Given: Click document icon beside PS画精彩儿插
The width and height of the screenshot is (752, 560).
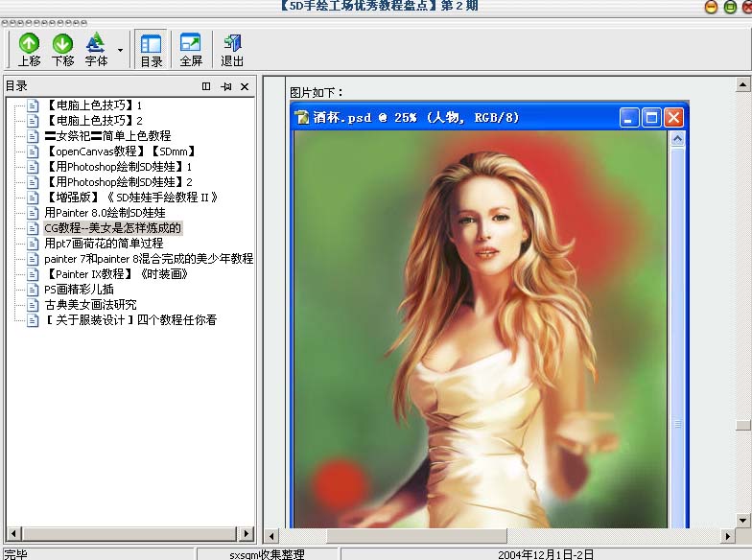Looking at the screenshot, I should click(33, 290).
